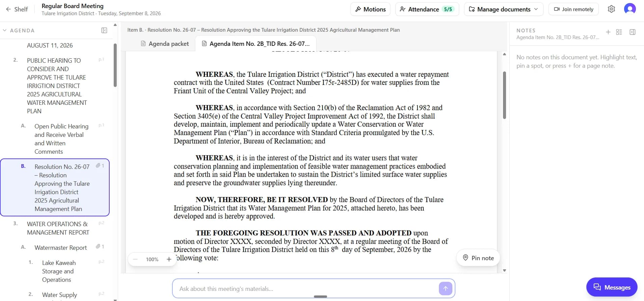Open Water Supply agenda sub-item
The height and width of the screenshot is (301, 644).
(x=59, y=295)
